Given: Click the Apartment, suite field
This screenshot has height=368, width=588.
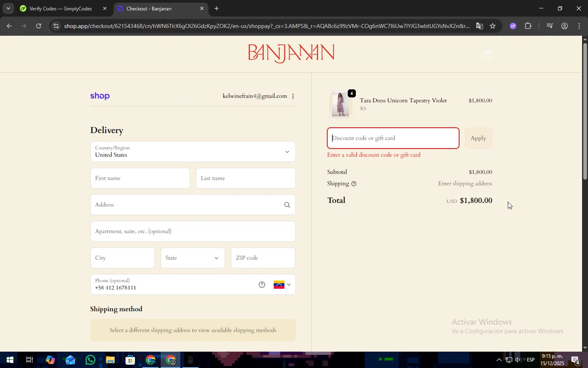Looking at the screenshot, I should 193,231.
